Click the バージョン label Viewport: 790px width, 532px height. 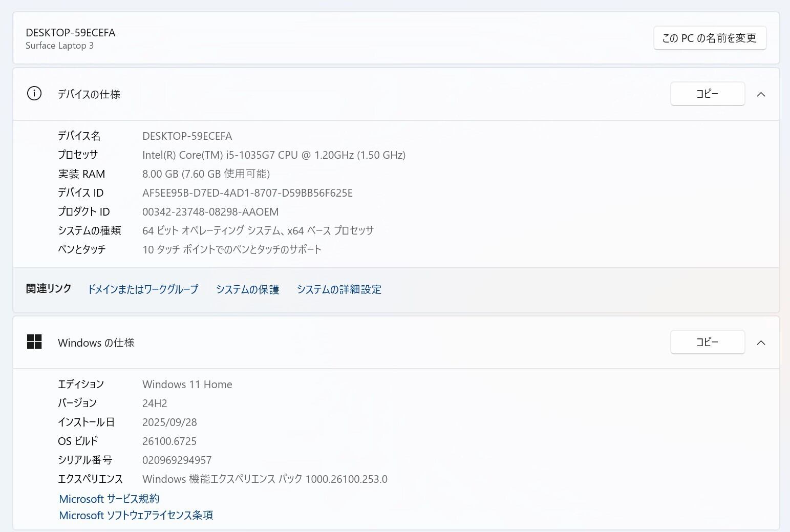tap(77, 403)
